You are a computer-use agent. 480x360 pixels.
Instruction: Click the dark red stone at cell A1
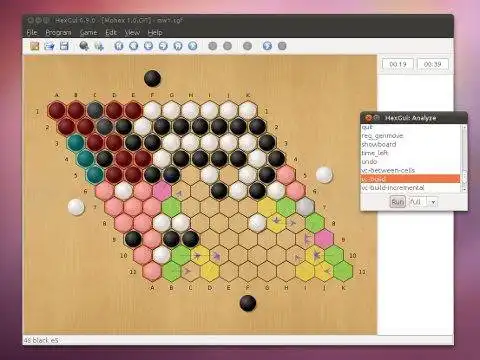click(57, 111)
